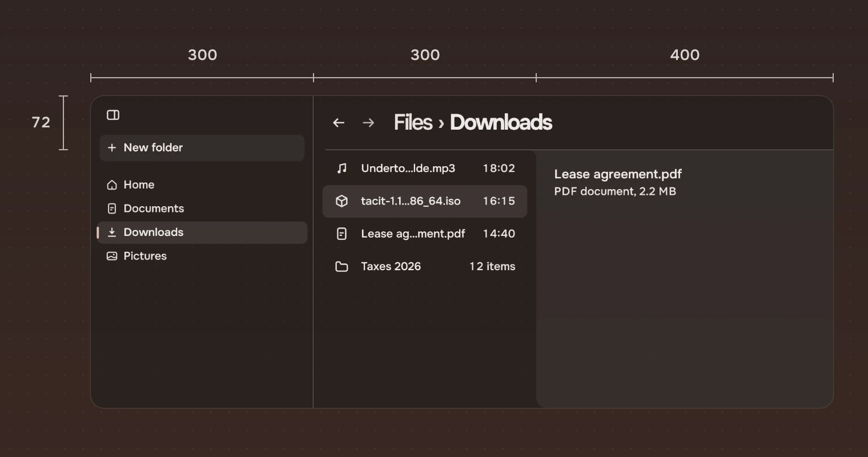Click the 18:02 time value

499,169
